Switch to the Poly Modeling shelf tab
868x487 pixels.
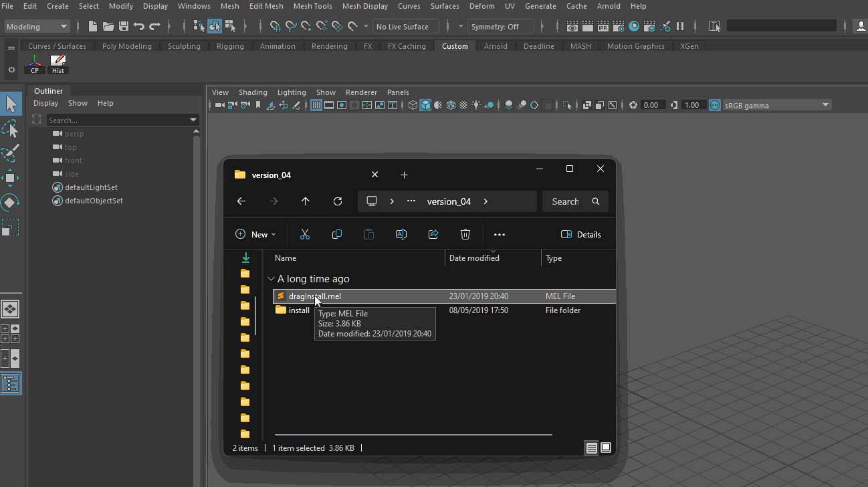pyautogui.click(x=126, y=46)
